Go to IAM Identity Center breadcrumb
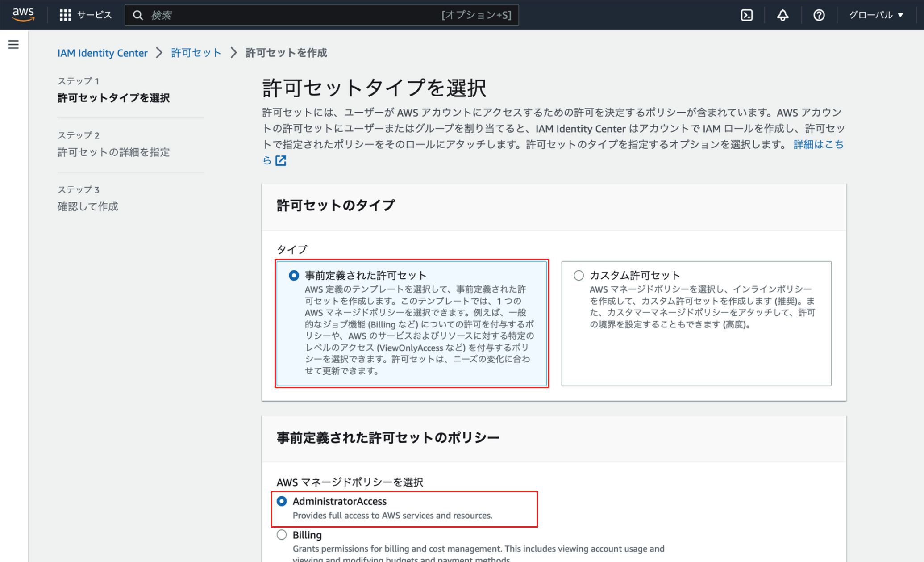 tap(102, 53)
